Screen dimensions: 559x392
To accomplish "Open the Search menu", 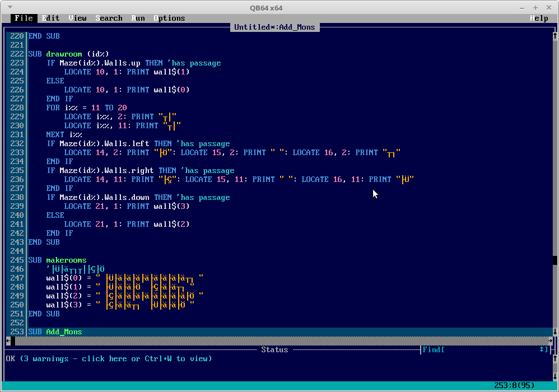I will pos(109,18).
